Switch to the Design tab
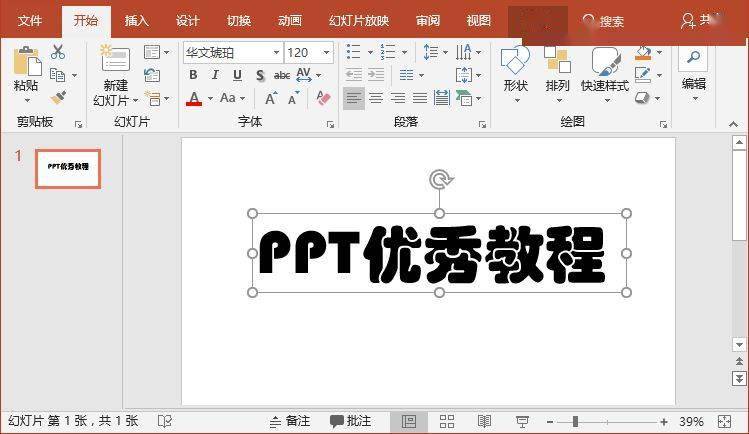 [x=187, y=21]
